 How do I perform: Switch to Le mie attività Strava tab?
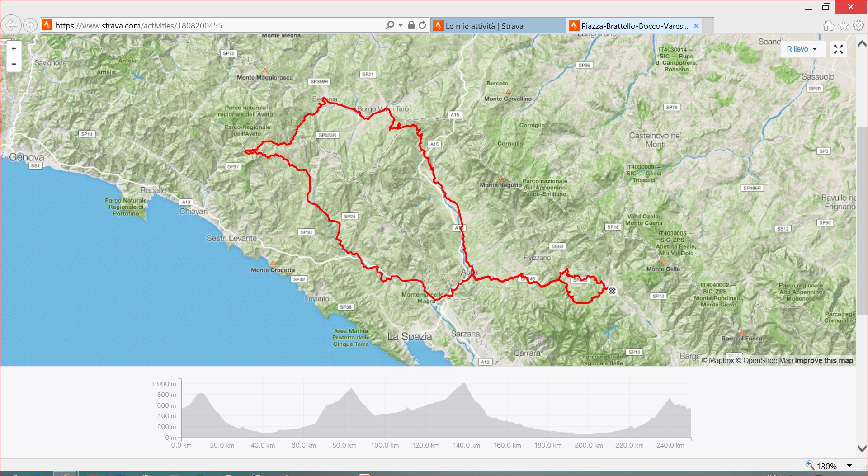click(x=498, y=26)
